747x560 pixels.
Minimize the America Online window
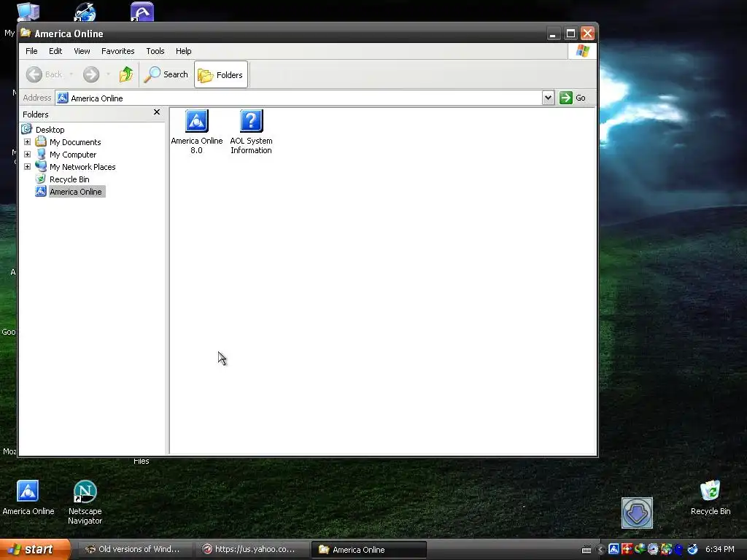point(553,34)
